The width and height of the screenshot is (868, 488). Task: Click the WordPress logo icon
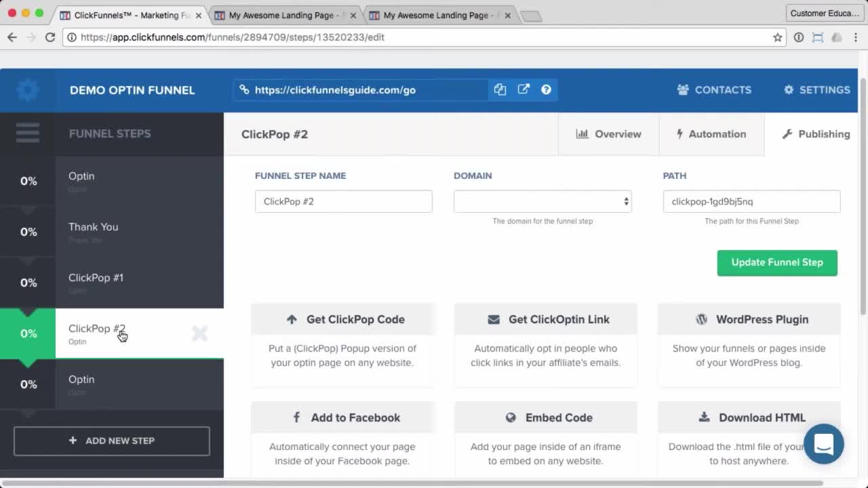click(701, 319)
